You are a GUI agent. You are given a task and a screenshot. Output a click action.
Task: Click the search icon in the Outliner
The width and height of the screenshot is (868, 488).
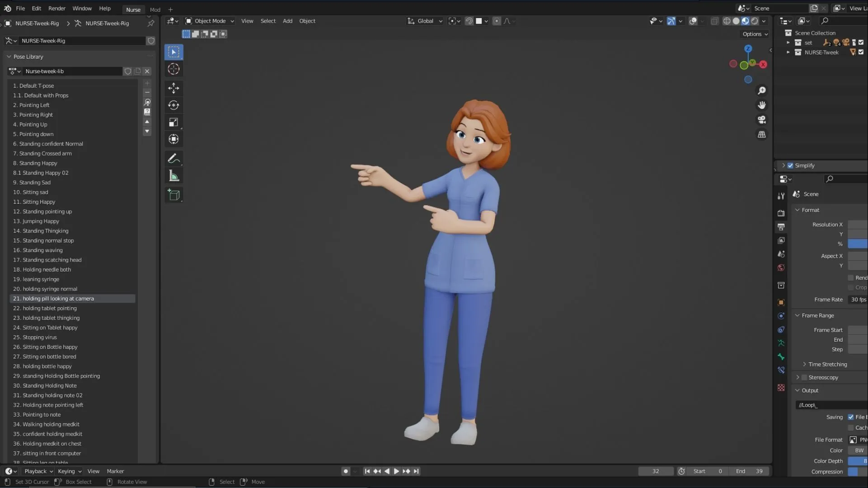pyautogui.click(x=825, y=21)
